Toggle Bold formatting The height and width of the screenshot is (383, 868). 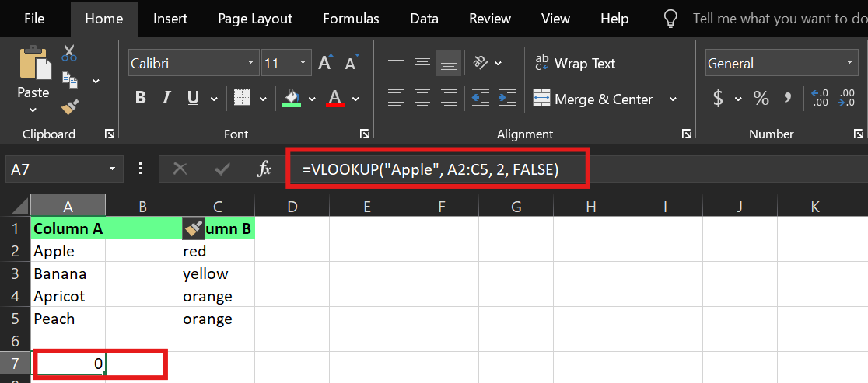(x=141, y=99)
